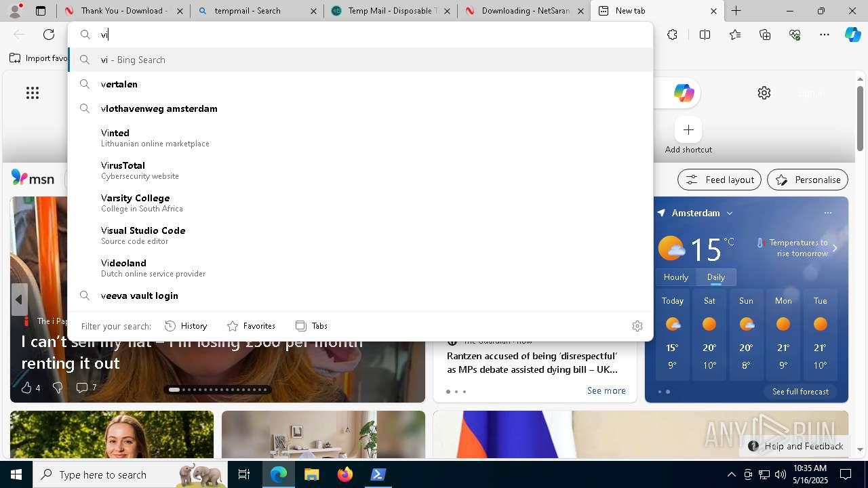This screenshot has height=488, width=868.
Task: Open See full forecast link
Action: coord(800,392)
